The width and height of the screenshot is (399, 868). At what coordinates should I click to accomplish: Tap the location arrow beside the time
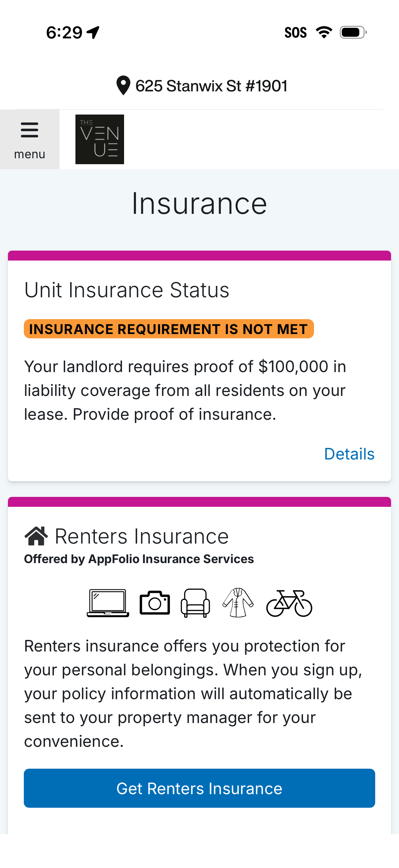93,32
